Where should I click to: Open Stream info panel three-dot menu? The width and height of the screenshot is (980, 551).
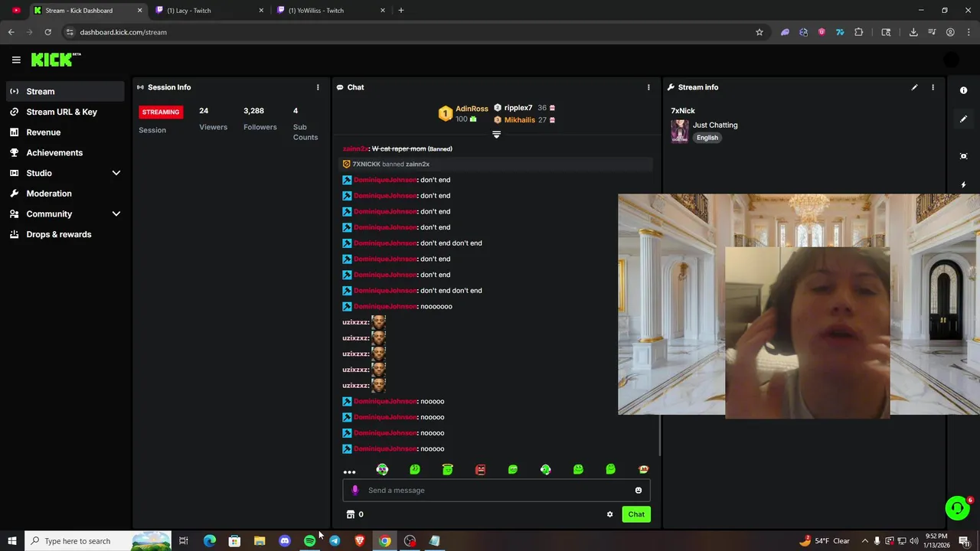pos(933,87)
